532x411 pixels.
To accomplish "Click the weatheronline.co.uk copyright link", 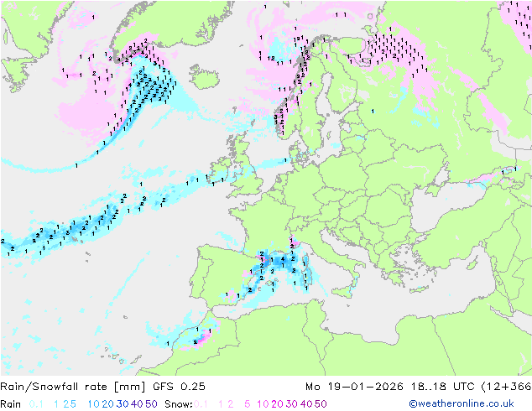I will 462,403.
